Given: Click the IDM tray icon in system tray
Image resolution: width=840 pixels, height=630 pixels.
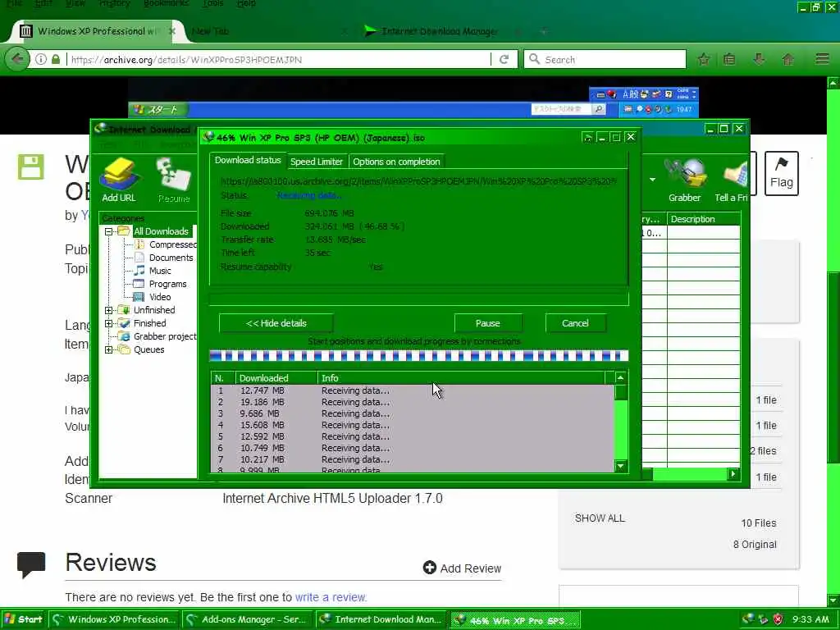Looking at the screenshot, I should click(748, 619).
